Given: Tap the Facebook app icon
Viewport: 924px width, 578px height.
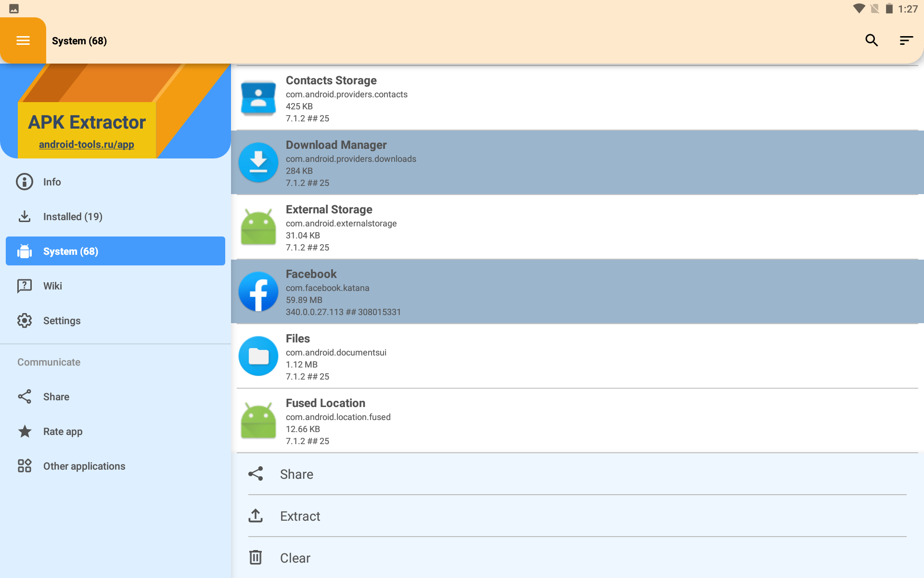Looking at the screenshot, I should [x=258, y=292].
